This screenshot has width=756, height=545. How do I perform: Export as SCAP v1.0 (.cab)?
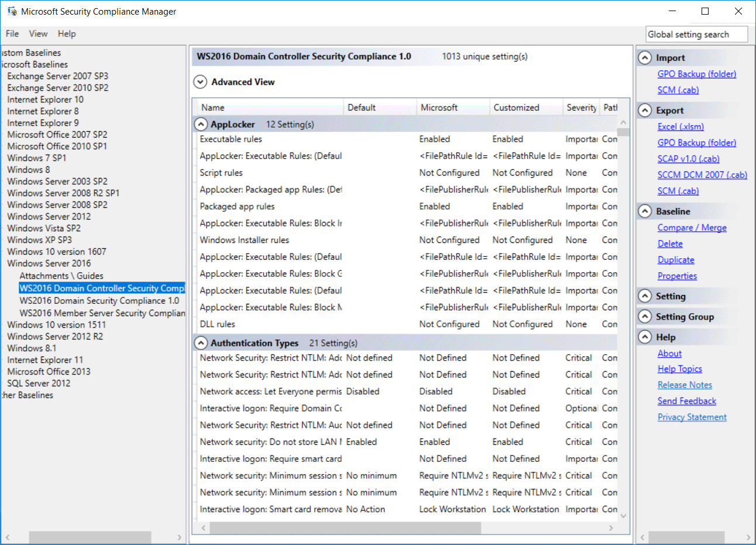688,159
